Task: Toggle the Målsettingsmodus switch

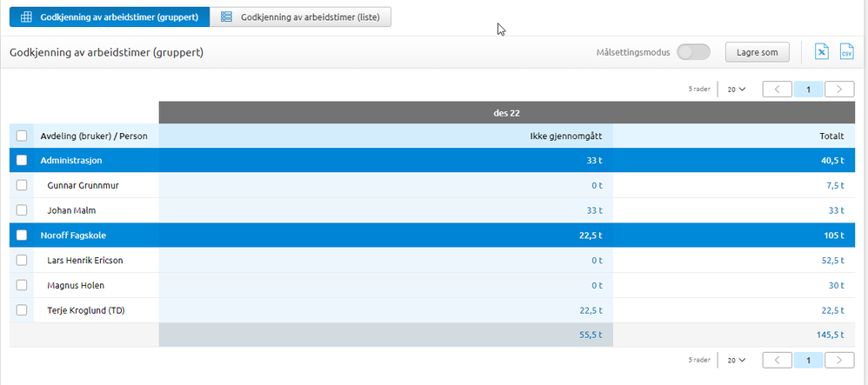Action: (x=694, y=52)
